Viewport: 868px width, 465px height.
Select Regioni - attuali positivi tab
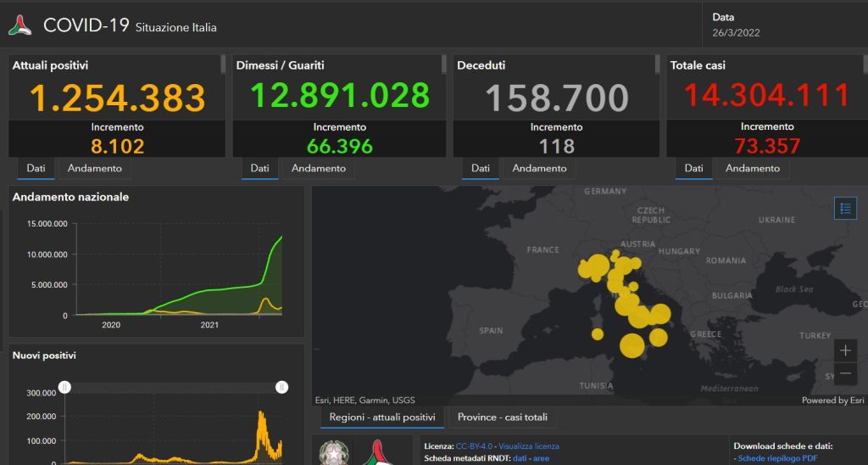point(382,417)
